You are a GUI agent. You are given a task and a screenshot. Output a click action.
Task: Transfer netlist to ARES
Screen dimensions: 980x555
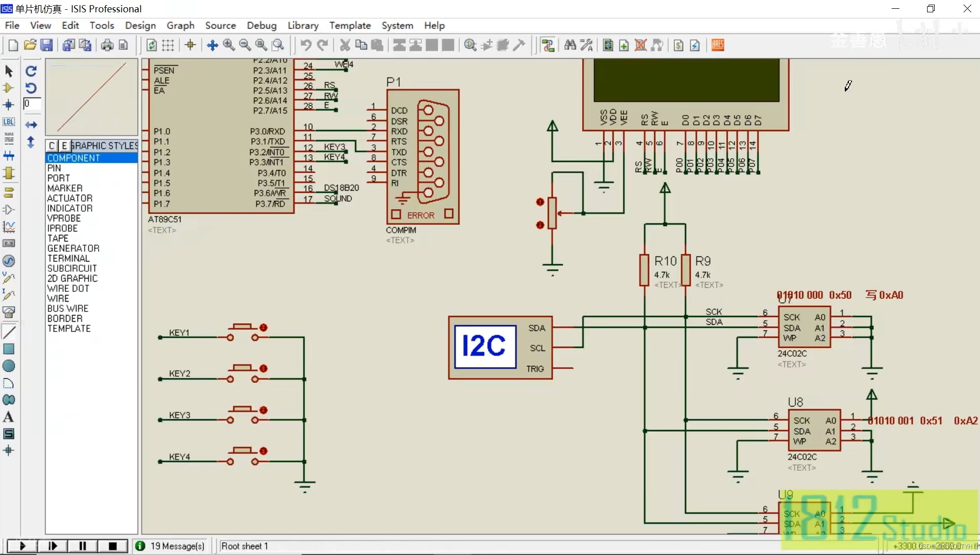coord(718,45)
